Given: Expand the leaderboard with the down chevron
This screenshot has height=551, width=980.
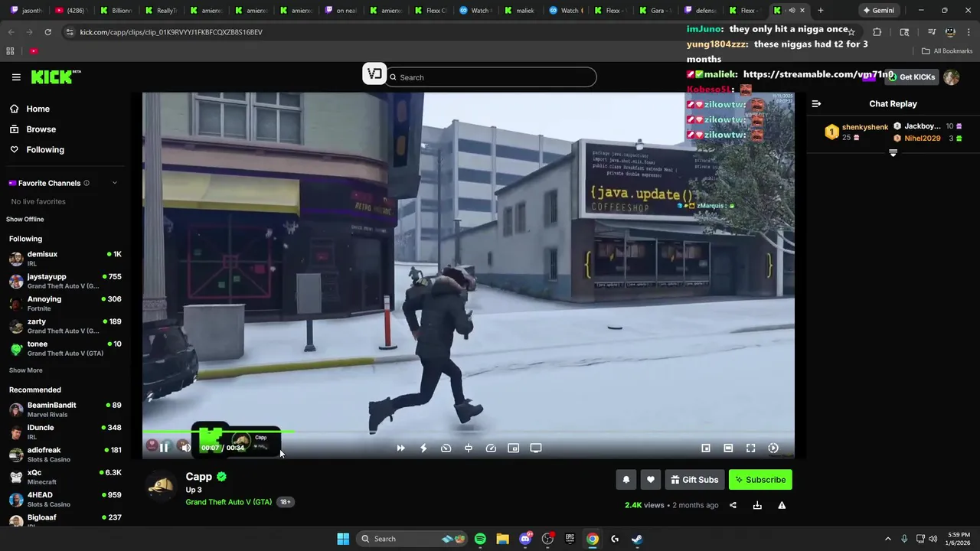Looking at the screenshot, I should pyautogui.click(x=893, y=153).
